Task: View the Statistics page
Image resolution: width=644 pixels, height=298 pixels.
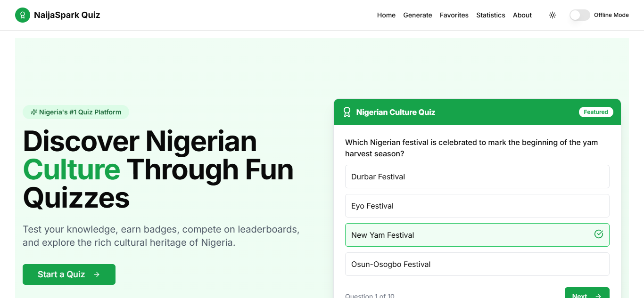Action: coord(490,15)
